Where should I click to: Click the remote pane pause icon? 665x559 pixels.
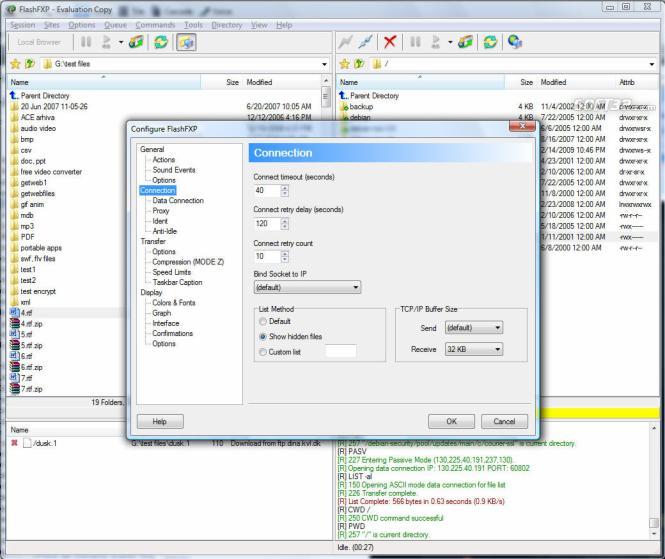click(x=415, y=42)
